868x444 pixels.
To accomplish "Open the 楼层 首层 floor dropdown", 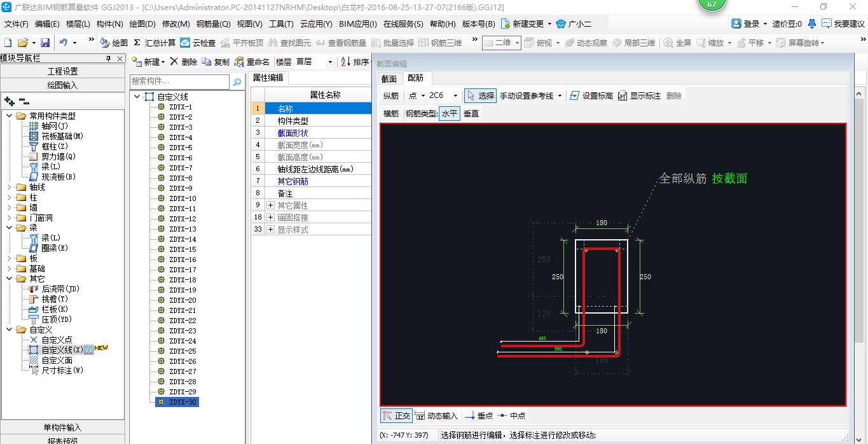I will coord(330,62).
